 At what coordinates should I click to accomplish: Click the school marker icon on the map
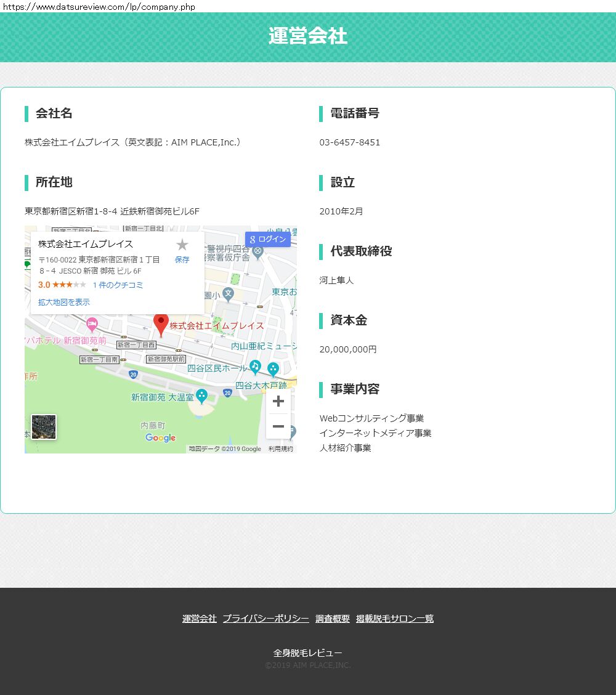coord(229,294)
